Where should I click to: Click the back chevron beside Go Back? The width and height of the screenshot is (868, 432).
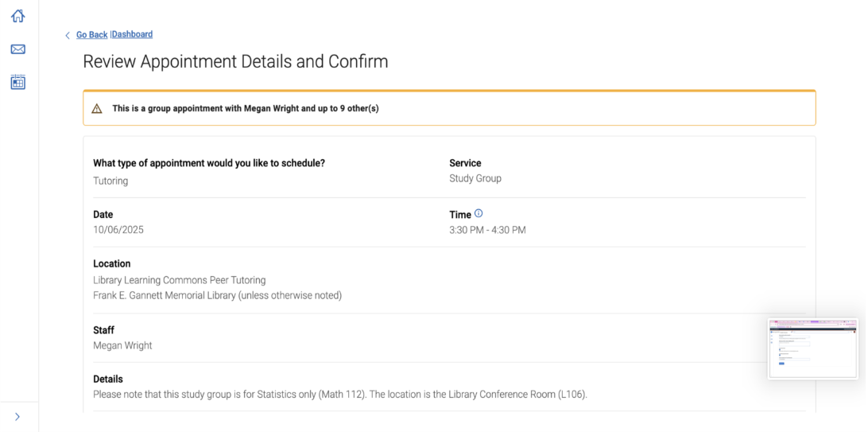click(68, 35)
